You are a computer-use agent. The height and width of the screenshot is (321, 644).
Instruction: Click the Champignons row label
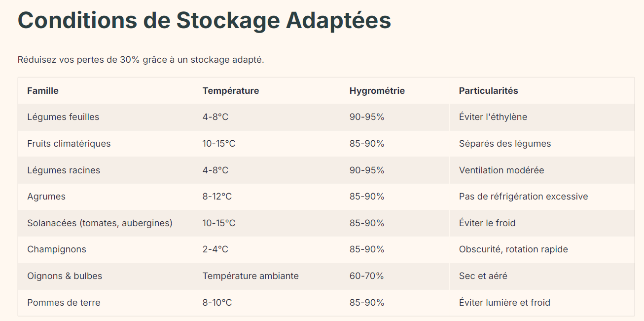tap(57, 249)
